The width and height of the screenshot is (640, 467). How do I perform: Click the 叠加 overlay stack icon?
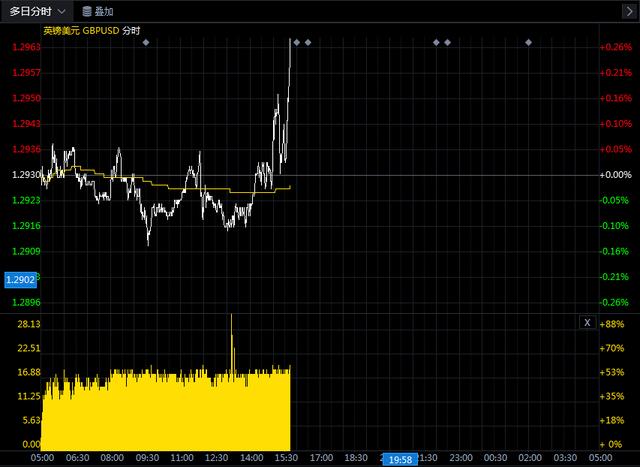pos(87,11)
